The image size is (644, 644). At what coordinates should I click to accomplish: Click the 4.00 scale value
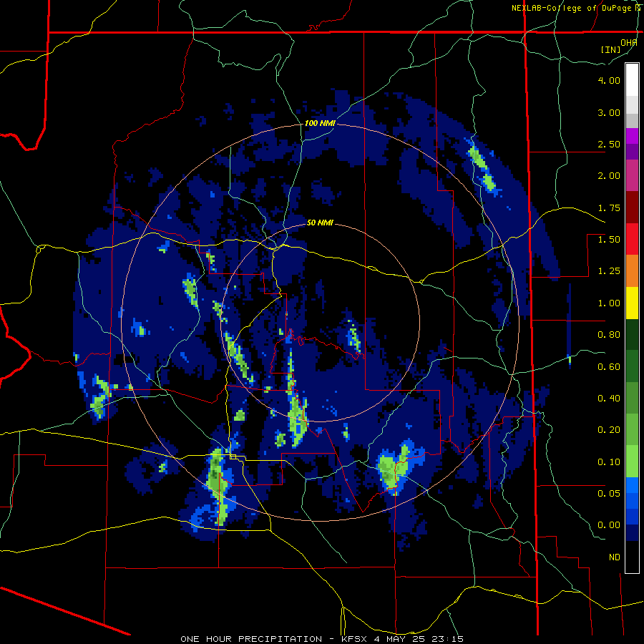[x=609, y=80]
